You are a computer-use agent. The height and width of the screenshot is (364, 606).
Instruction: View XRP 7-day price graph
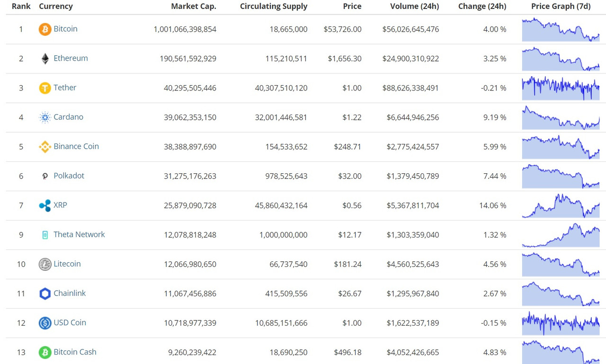coord(561,205)
